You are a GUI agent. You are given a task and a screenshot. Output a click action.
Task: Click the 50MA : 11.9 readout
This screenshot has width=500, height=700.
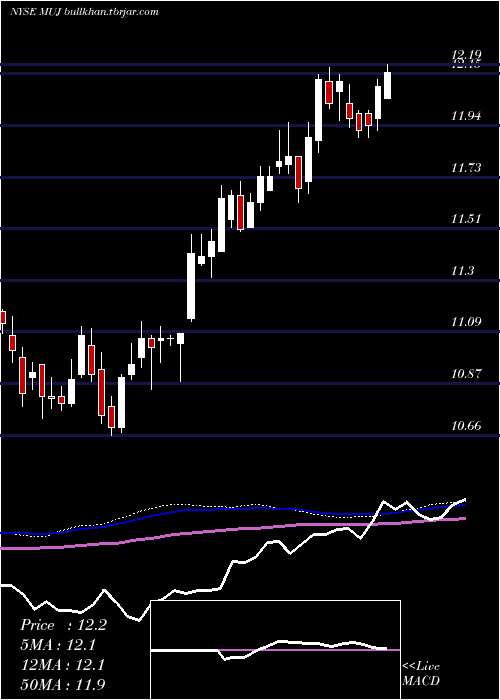pyautogui.click(x=62, y=685)
